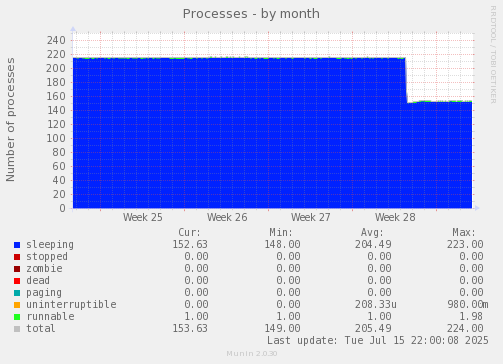The image size is (503, 364).
Task: Click sleeping minimum value 148.00
Action: pos(282,245)
